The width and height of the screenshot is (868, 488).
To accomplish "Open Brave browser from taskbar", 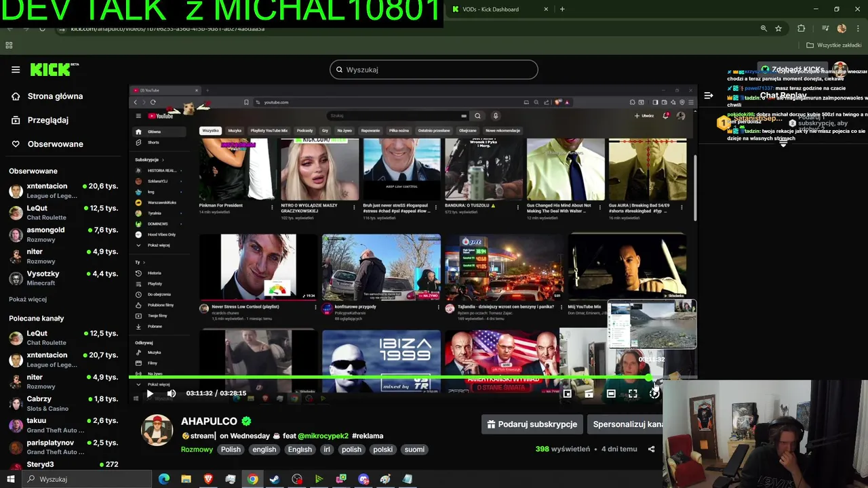I will click(x=208, y=479).
